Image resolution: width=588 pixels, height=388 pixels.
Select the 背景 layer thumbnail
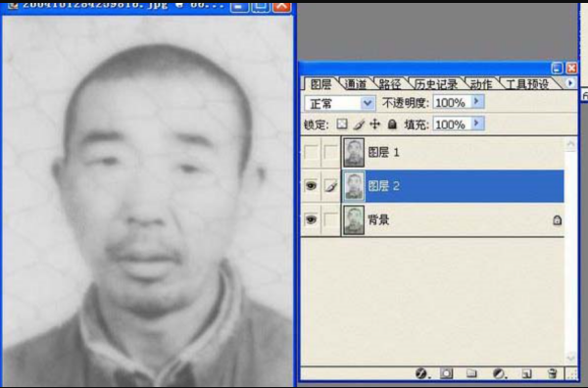coord(354,220)
